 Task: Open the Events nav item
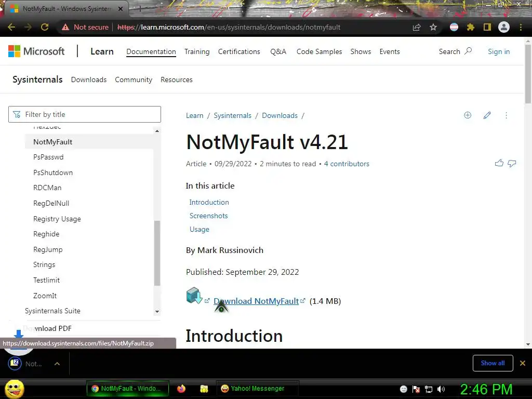[x=390, y=51]
